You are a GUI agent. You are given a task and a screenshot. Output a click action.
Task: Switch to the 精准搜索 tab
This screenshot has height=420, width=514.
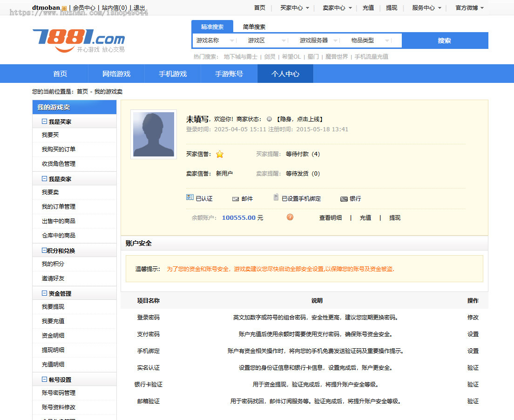click(212, 27)
